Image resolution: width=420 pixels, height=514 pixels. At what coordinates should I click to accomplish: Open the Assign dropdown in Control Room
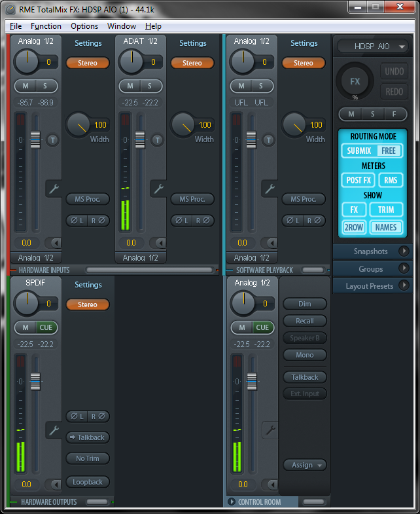305,465
